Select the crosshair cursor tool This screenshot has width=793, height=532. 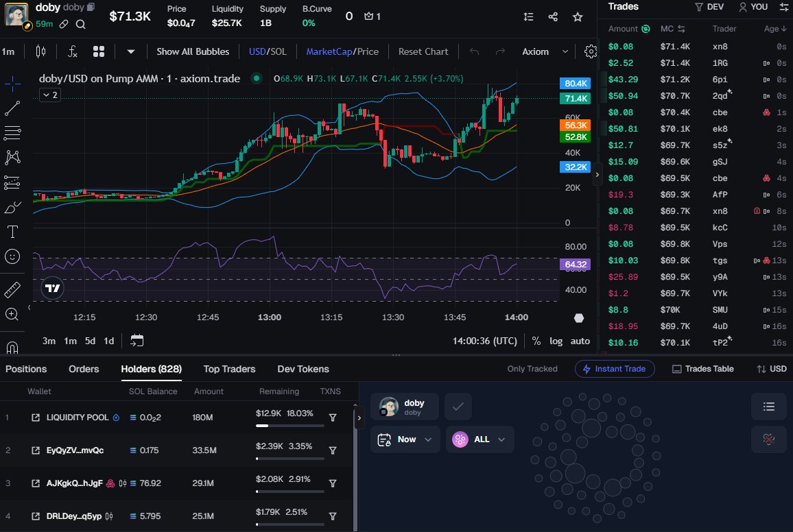[12, 84]
